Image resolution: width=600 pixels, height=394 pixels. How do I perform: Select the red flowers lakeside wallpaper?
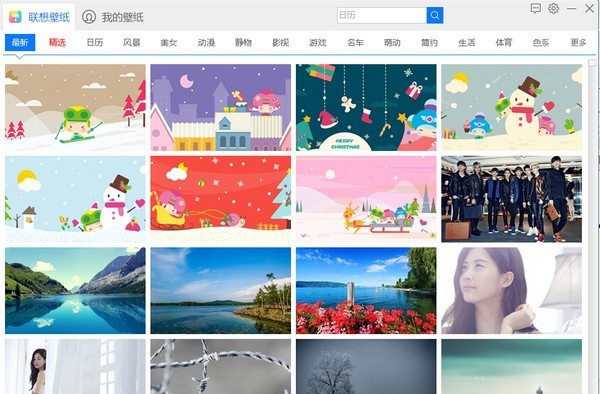click(366, 290)
